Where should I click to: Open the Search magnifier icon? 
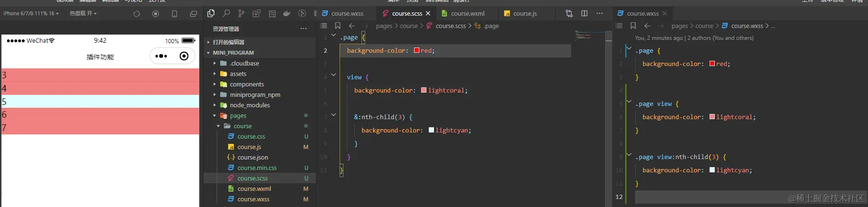[x=226, y=13]
